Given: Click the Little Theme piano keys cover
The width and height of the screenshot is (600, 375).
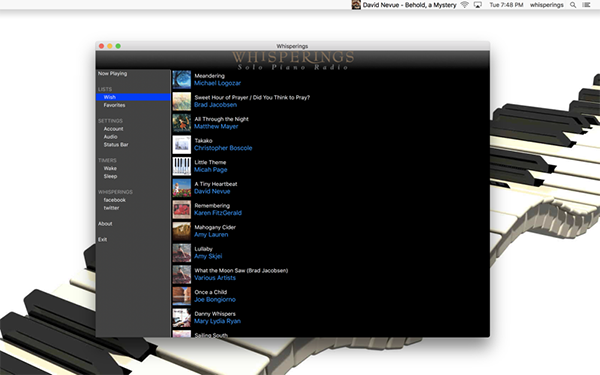Looking at the screenshot, I should point(181,166).
